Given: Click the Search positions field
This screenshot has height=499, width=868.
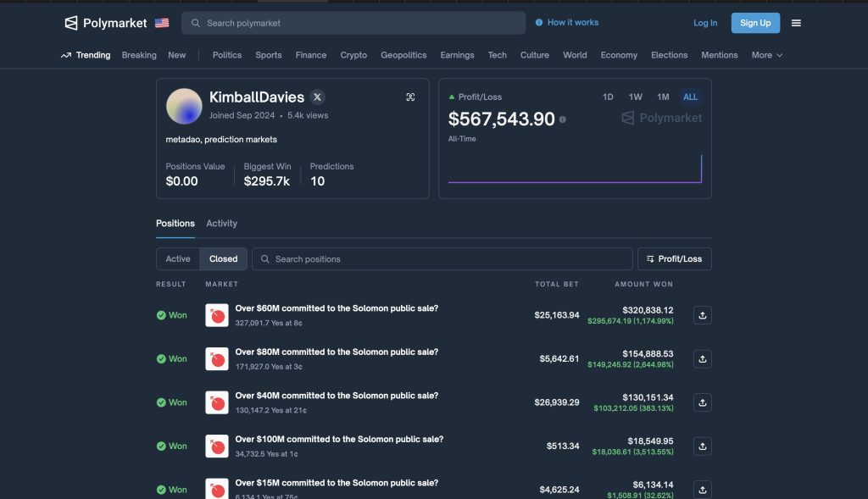Looking at the screenshot, I should tap(442, 259).
